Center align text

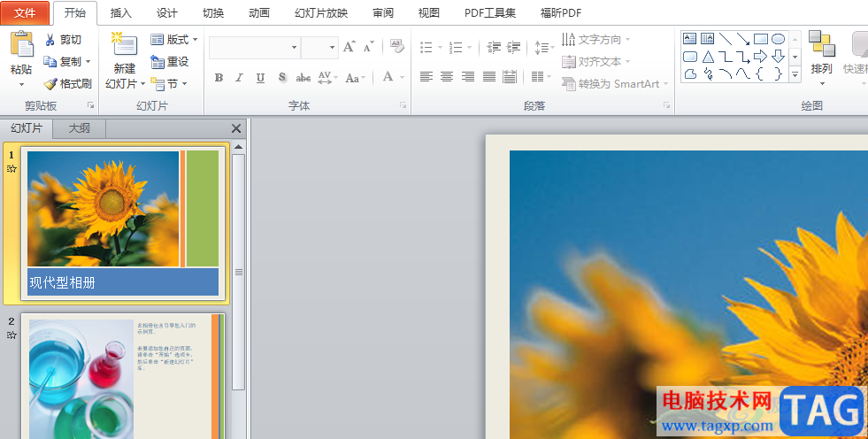coord(447,76)
